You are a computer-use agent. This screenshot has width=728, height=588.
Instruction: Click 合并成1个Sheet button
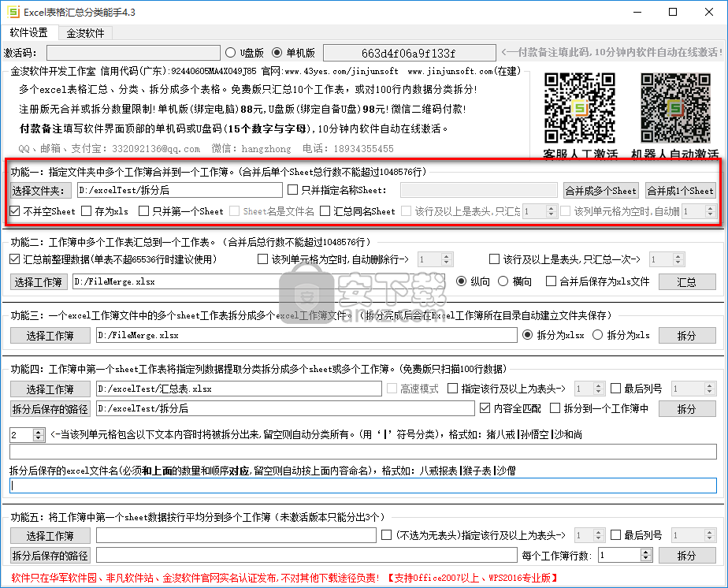click(x=680, y=191)
